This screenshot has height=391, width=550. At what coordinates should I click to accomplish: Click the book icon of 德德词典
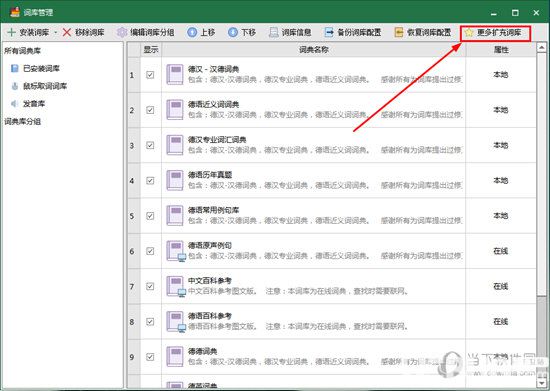pyautogui.click(x=175, y=357)
